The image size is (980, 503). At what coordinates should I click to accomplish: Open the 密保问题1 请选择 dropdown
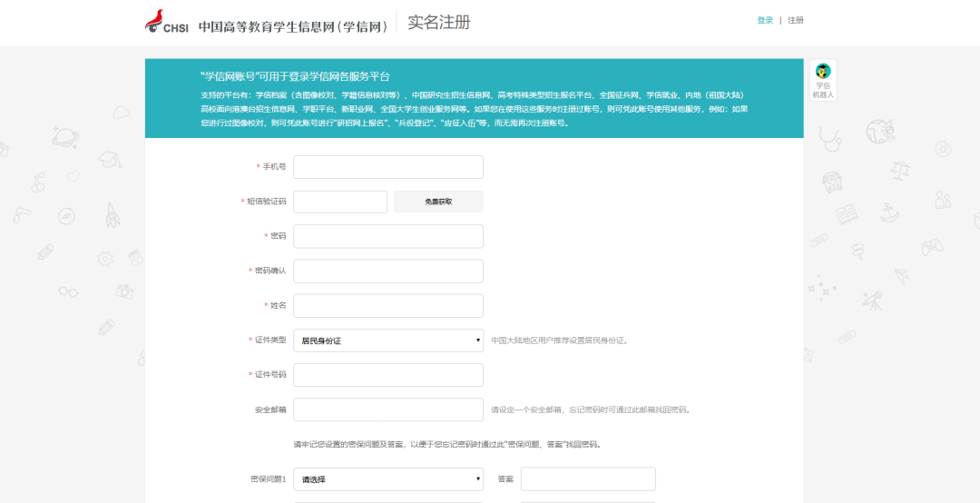point(387,478)
